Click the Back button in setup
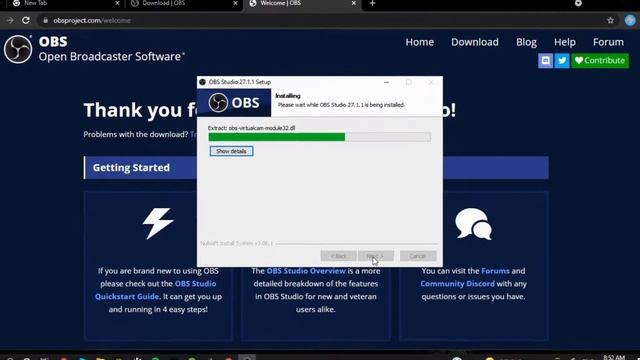The width and height of the screenshot is (640, 360). (x=338, y=256)
